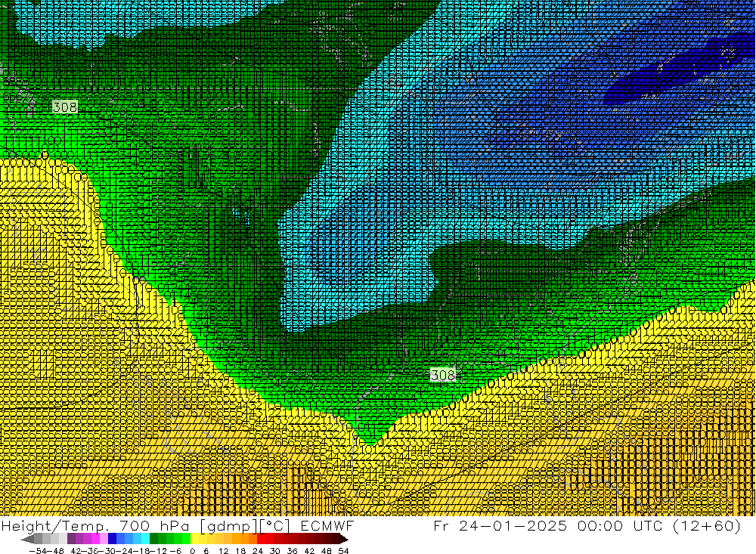Viewport: 756px width, 554px height.
Task: Click the dark blue legend swatch at -30
Action: pyautogui.click(x=112, y=539)
